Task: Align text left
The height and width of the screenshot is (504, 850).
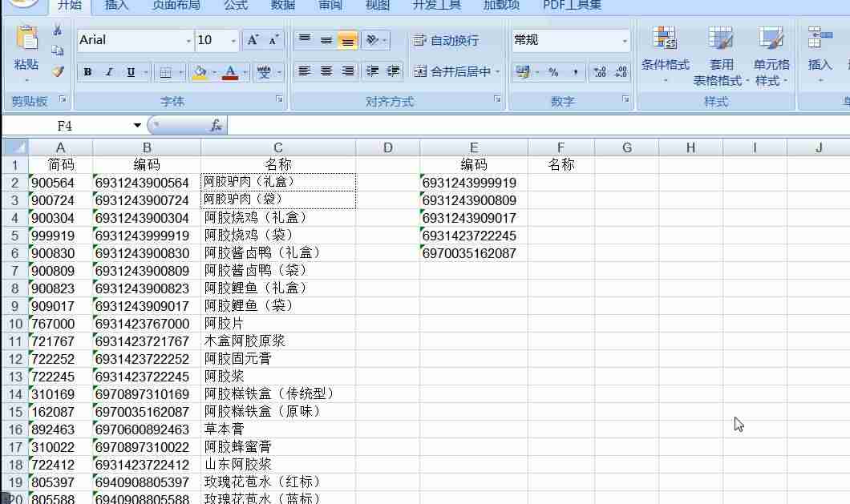Action: pyautogui.click(x=305, y=71)
